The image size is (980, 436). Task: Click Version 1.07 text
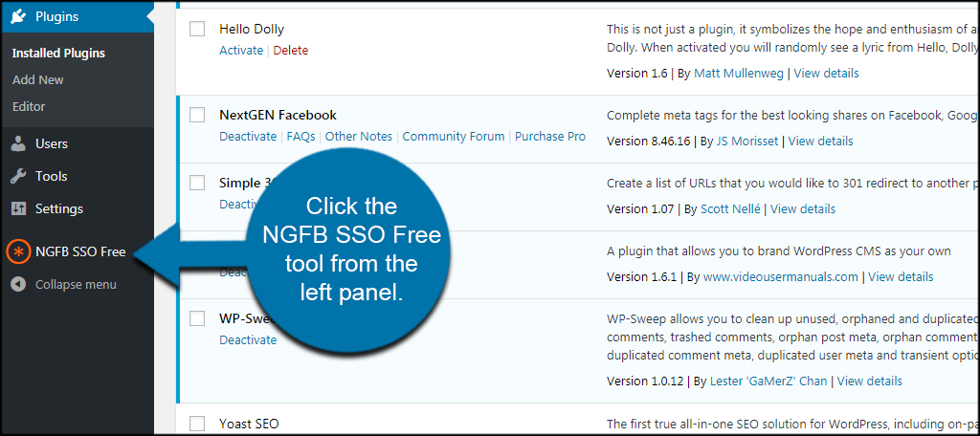click(639, 208)
